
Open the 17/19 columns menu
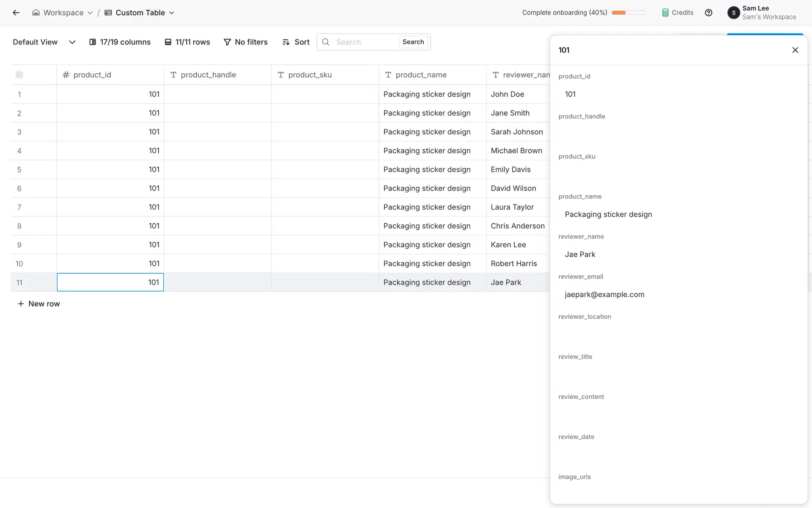click(120, 42)
